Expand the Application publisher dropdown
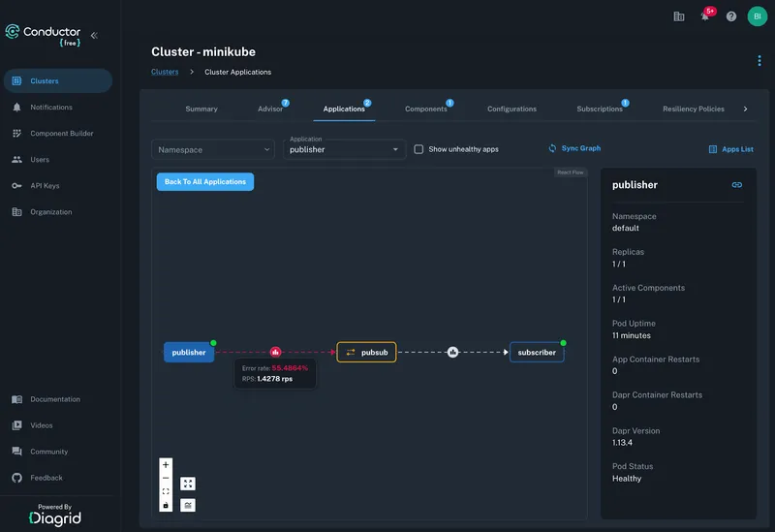 click(344, 149)
